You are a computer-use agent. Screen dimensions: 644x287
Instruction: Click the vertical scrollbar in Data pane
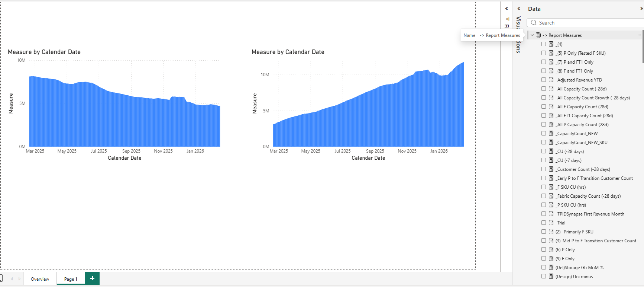pyautogui.click(x=643, y=48)
